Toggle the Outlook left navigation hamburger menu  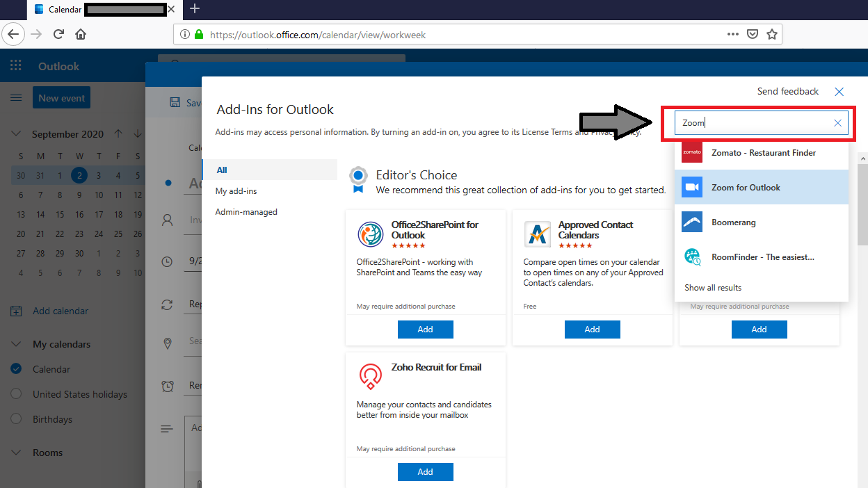pos(16,98)
